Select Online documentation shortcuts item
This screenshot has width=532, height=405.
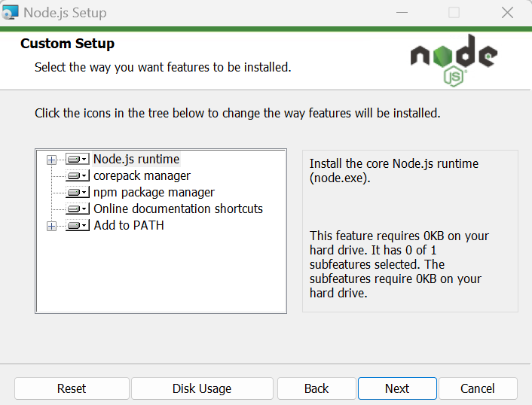pyautogui.click(x=178, y=209)
